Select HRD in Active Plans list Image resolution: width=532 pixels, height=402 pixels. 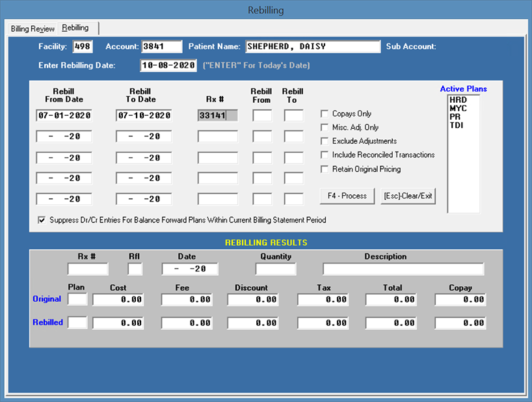click(x=458, y=100)
